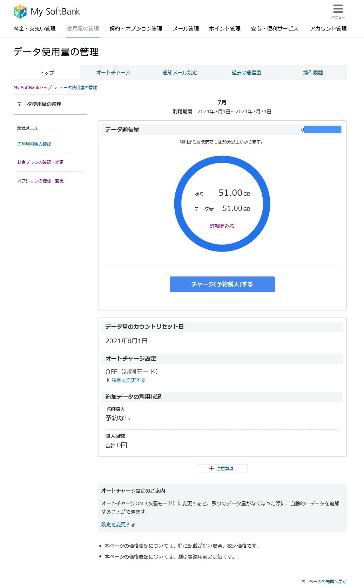Click the チャージ(予約購入)する button

click(222, 284)
